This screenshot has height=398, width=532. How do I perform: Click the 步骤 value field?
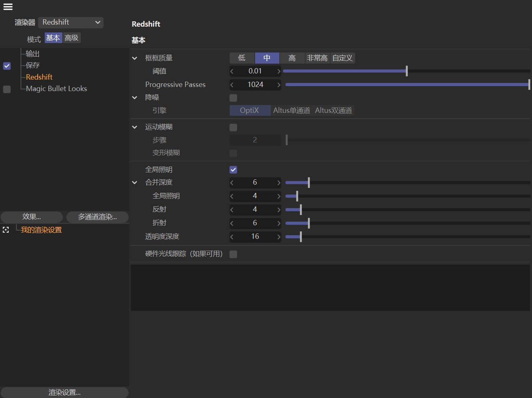coord(255,140)
